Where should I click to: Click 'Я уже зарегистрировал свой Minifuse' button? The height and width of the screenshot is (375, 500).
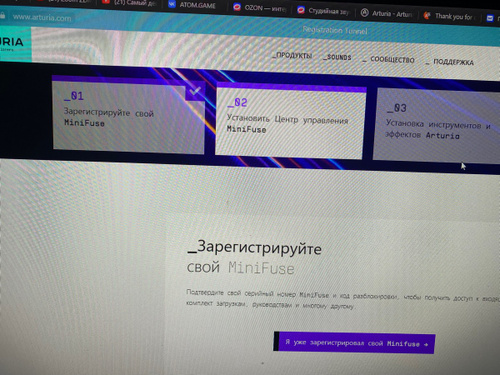click(x=354, y=343)
